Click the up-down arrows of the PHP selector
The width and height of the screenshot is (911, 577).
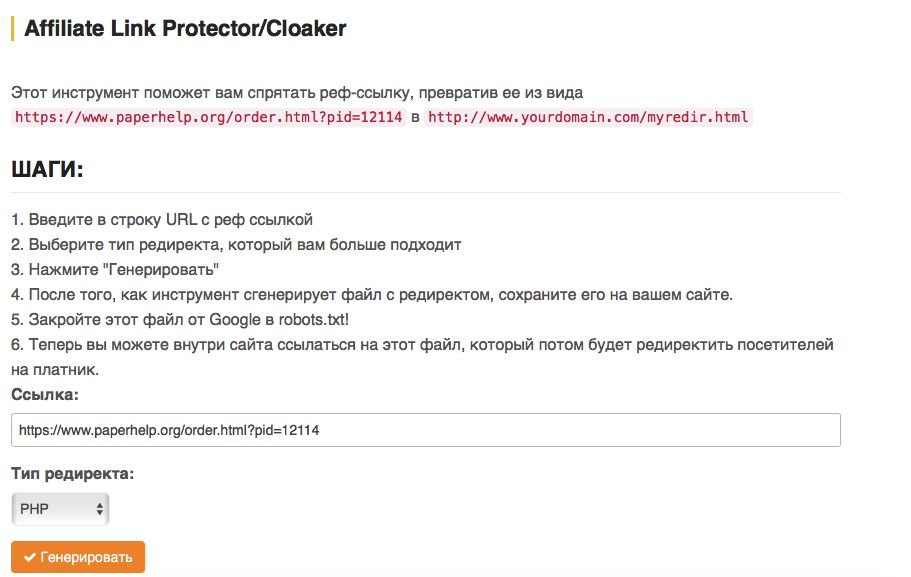pyautogui.click(x=100, y=509)
